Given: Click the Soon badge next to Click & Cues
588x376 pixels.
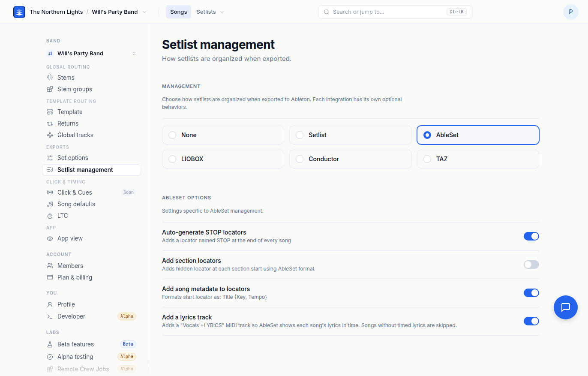Looking at the screenshot, I should 129,193.
